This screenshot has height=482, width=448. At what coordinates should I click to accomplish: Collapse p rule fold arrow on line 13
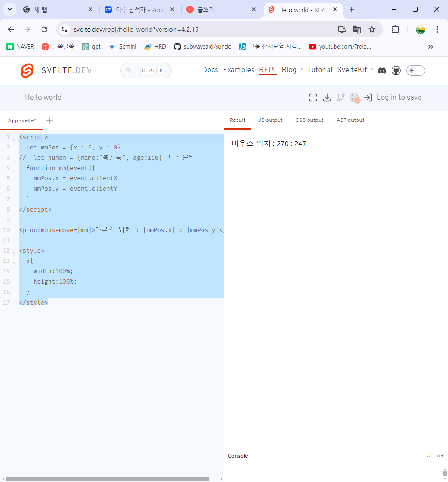[14, 263]
